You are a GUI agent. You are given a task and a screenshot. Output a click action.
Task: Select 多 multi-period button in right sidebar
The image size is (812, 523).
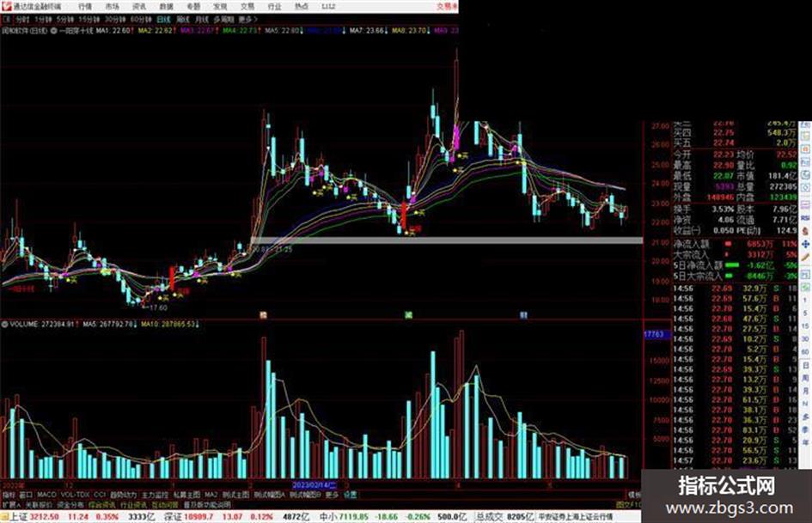pos(805,417)
